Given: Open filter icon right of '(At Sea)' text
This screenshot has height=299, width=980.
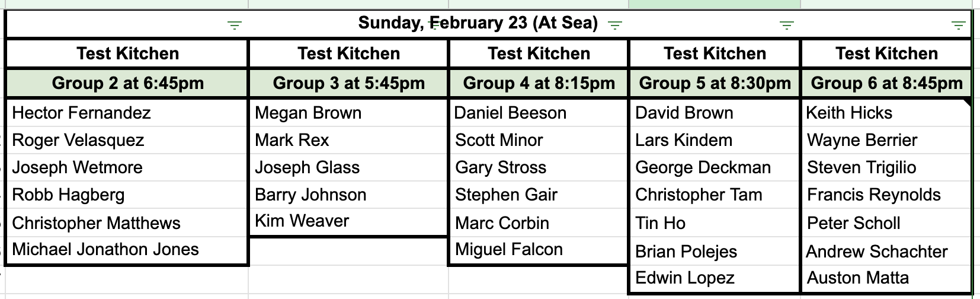Looking at the screenshot, I should pyautogui.click(x=616, y=26).
